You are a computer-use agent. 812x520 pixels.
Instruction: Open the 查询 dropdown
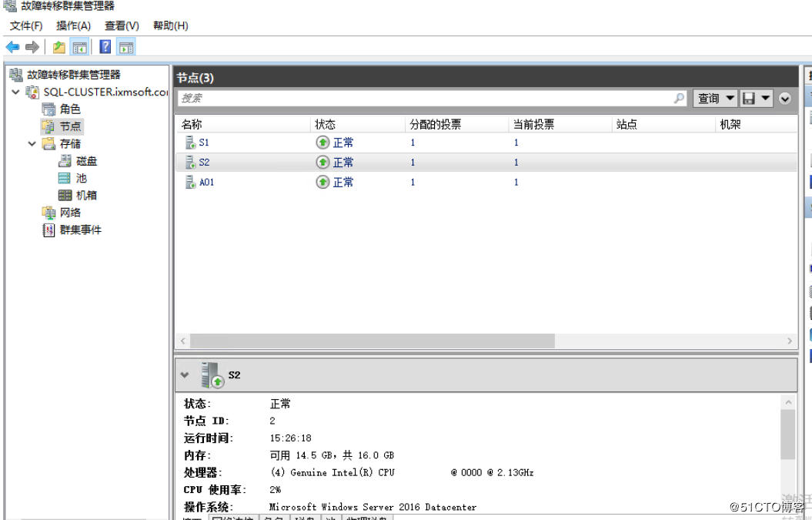715,98
